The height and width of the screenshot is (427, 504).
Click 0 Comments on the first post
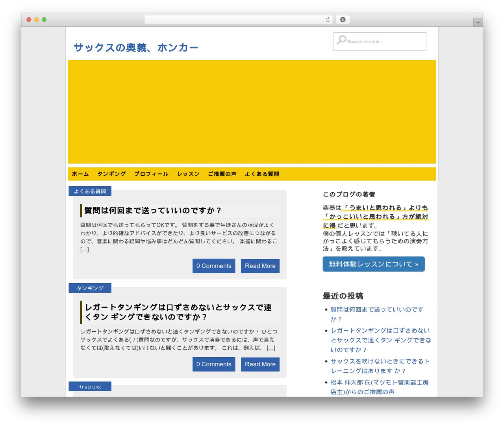pyautogui.click(x=214, y=266)
